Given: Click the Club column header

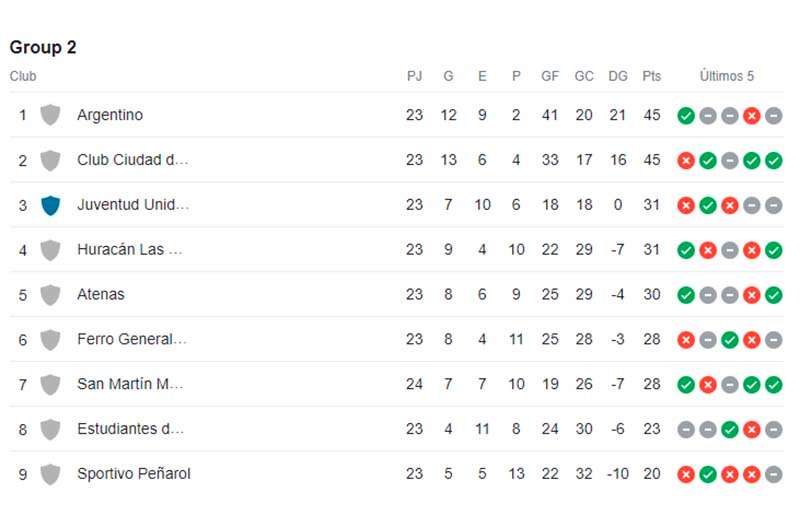Looking at the screenshot, I should tap(23, 76).
